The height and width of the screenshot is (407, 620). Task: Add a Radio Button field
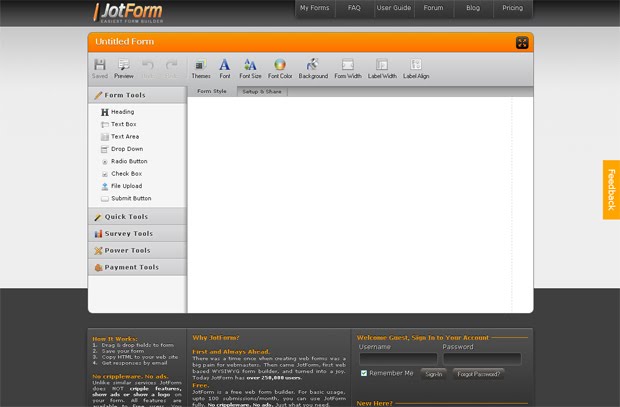coord(124,161)
